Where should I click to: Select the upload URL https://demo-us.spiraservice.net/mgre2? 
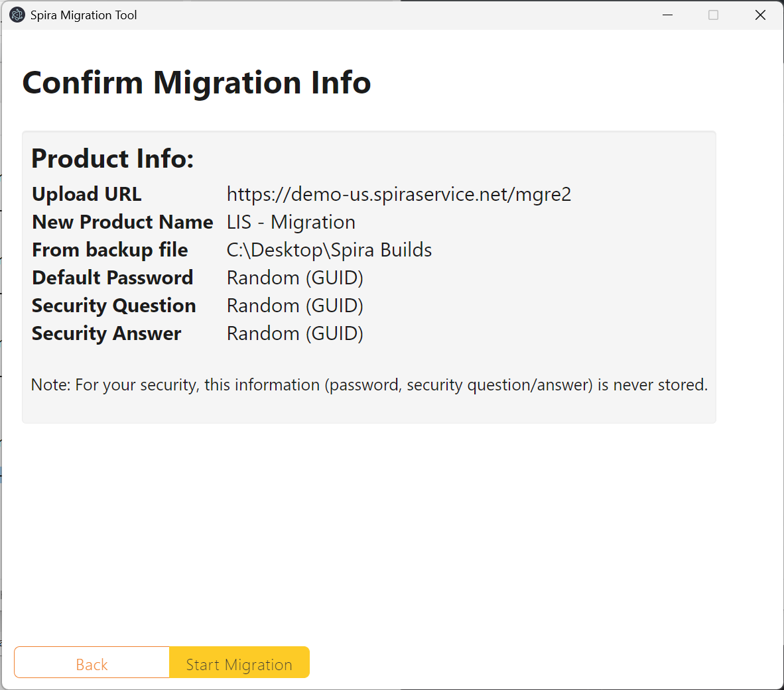399,194
